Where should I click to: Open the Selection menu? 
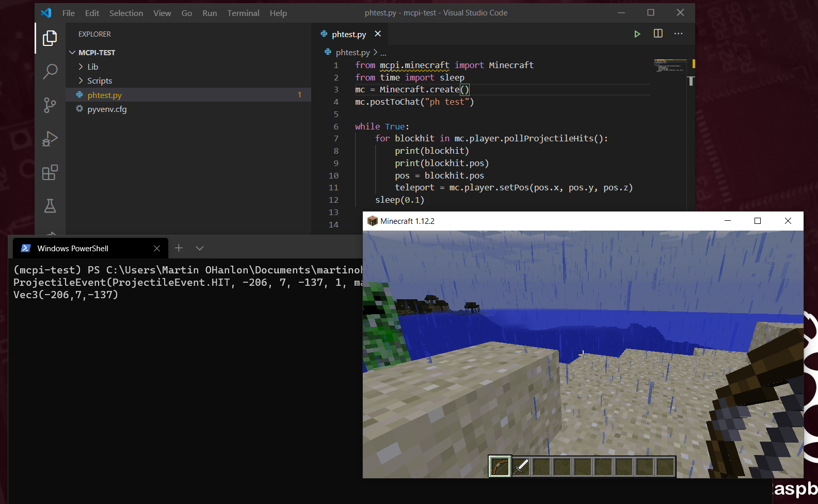click(x=126, y=13)
